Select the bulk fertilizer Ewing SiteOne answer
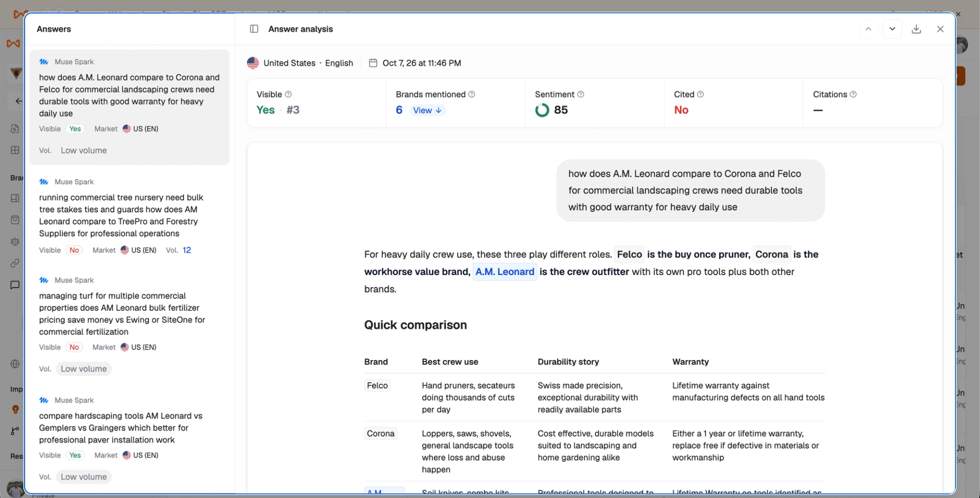980x498 pixels. (130, 327)
